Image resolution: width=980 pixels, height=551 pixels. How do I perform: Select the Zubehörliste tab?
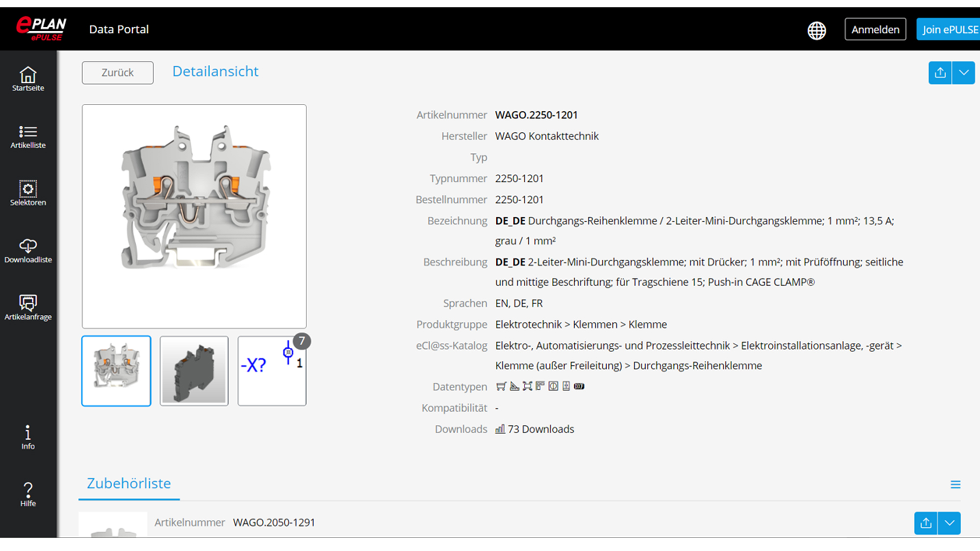pyautogui.click(x=129, y=483)
